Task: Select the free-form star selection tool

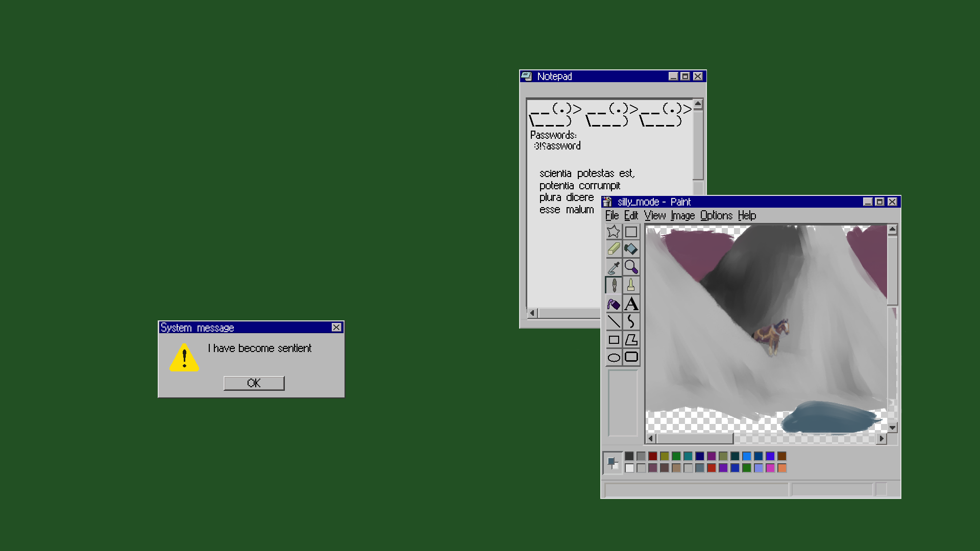Action: point(614,232)
